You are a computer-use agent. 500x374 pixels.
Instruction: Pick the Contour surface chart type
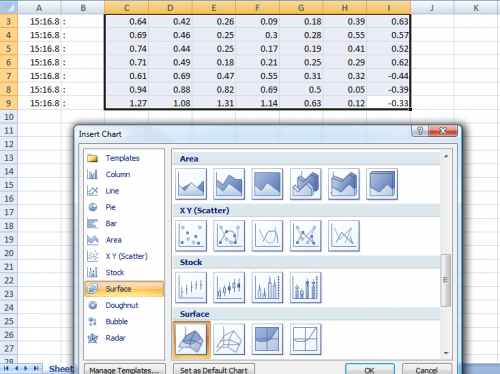point(267,339)
